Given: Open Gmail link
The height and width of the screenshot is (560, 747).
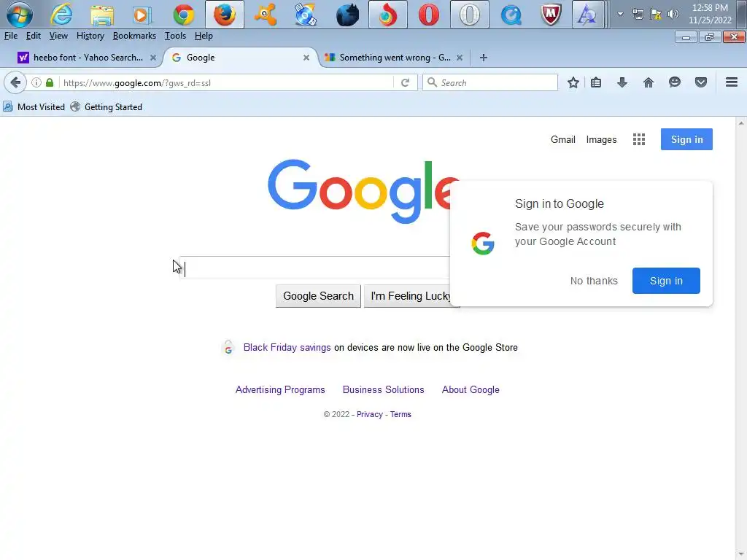Looking at the screenshot, I should pos(563,139).
